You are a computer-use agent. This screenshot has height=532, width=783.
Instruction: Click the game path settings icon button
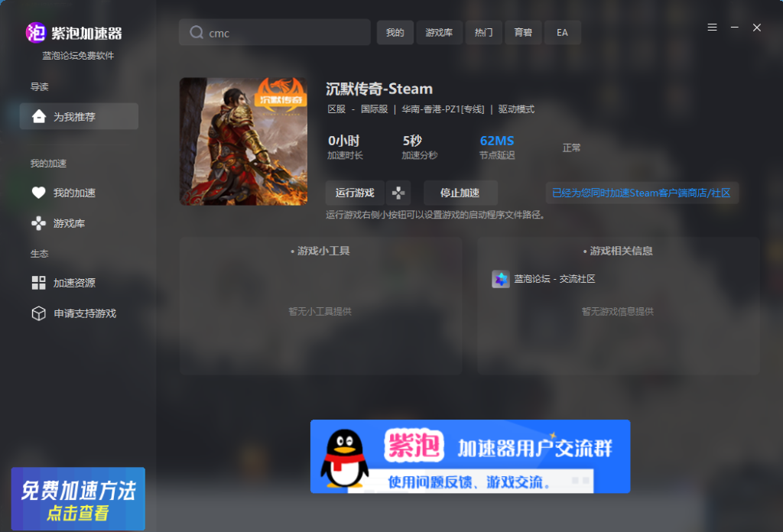[x=398, y=193]
